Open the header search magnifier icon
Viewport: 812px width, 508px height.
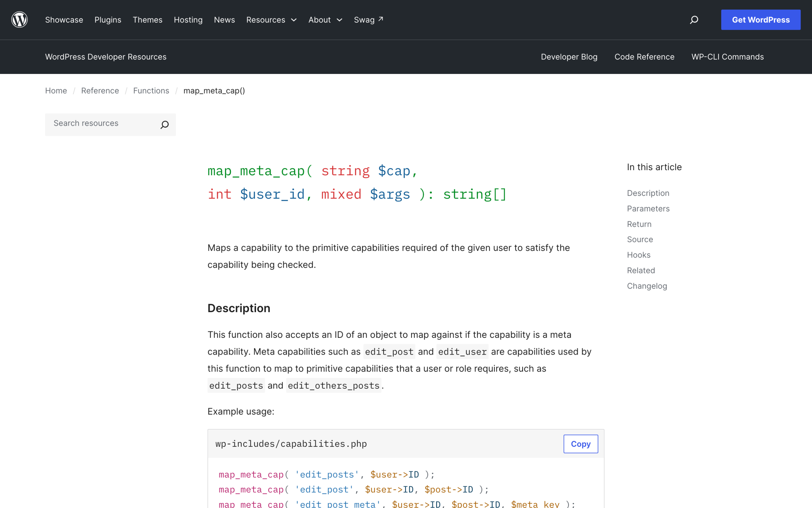(694, 20)
